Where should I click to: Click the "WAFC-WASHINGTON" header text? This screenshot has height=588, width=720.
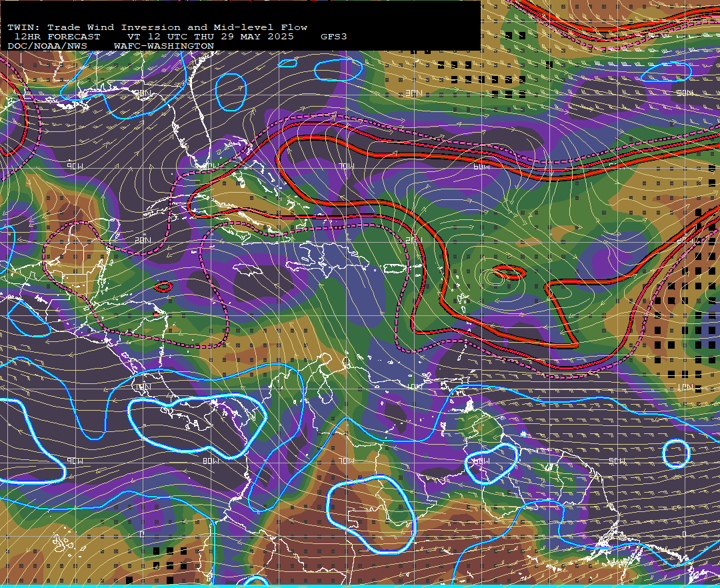tap(164, 47)
